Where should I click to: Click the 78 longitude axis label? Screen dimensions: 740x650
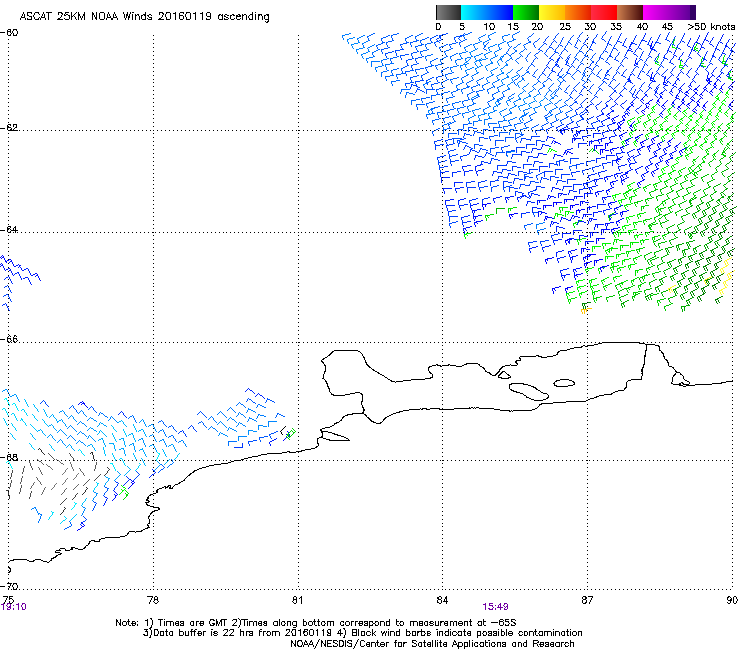tap(153, 600)
